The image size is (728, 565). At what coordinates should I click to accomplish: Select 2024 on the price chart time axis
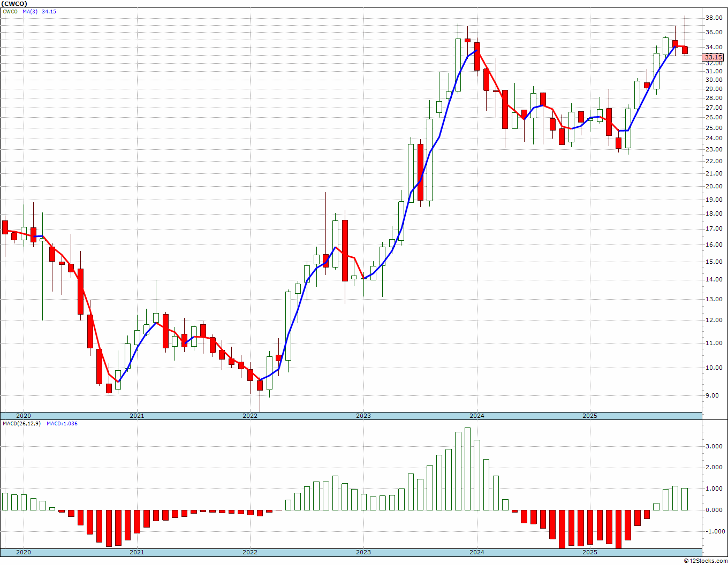[x=477, y=416]
